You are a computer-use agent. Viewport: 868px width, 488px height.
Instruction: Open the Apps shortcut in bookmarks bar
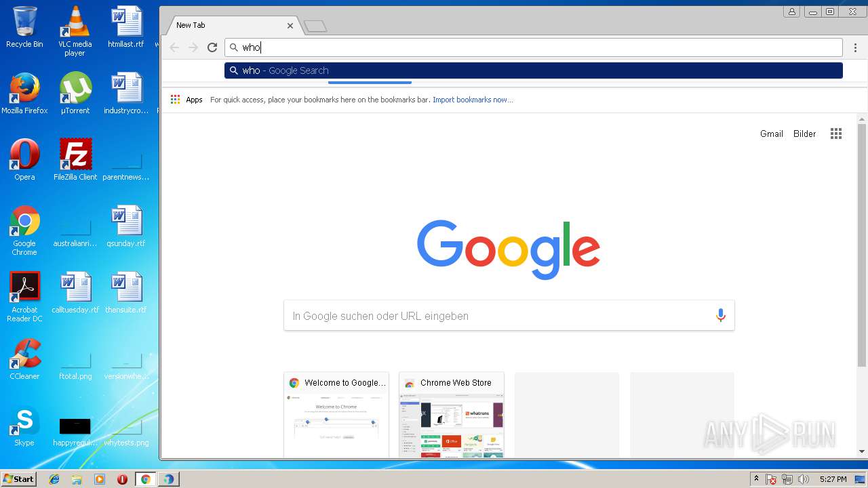click(186, 100)
